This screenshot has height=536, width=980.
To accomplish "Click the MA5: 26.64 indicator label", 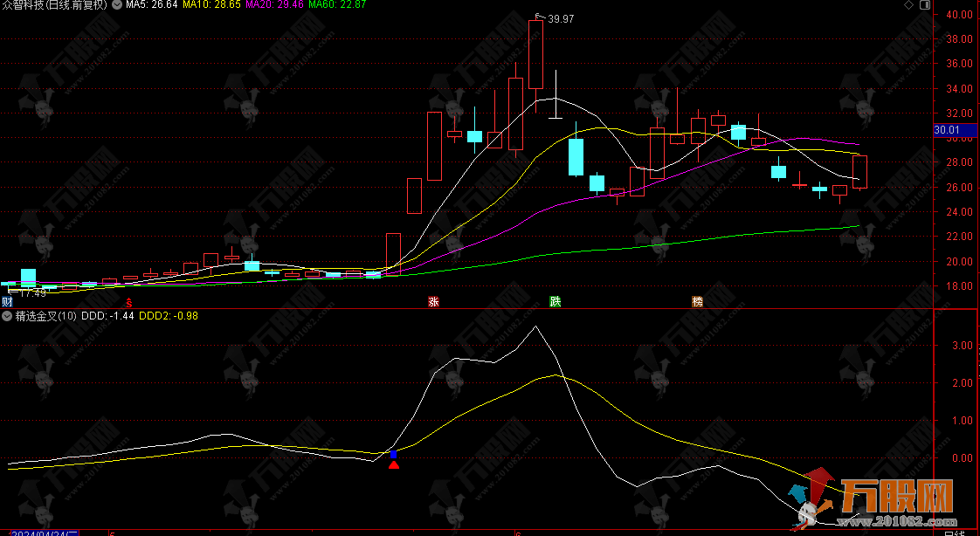I will coord(151,5).
